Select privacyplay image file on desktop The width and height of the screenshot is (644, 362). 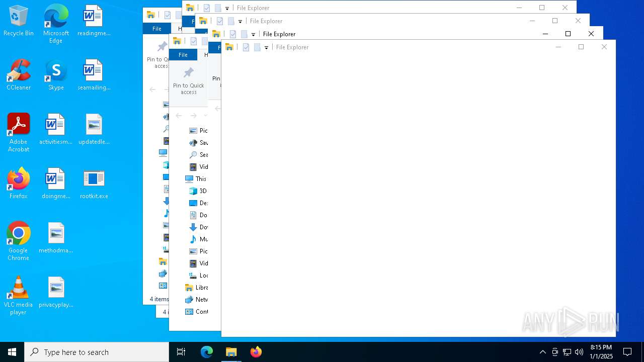56,292
